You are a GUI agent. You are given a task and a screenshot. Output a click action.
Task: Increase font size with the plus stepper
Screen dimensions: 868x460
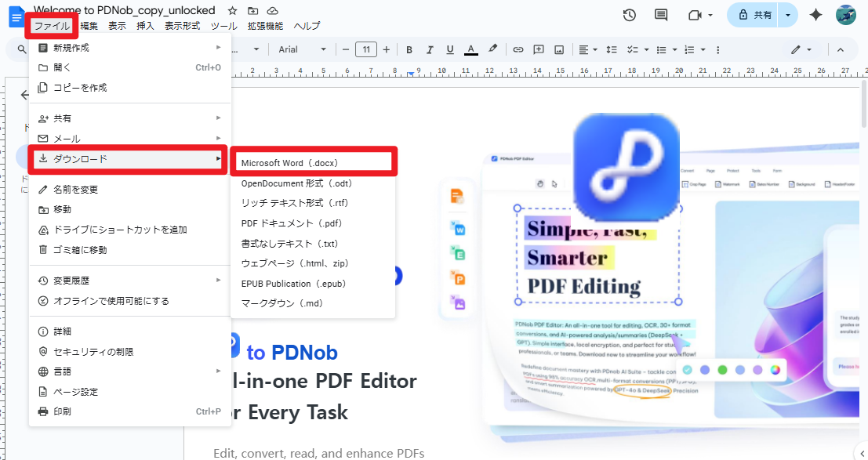point(387,49)
